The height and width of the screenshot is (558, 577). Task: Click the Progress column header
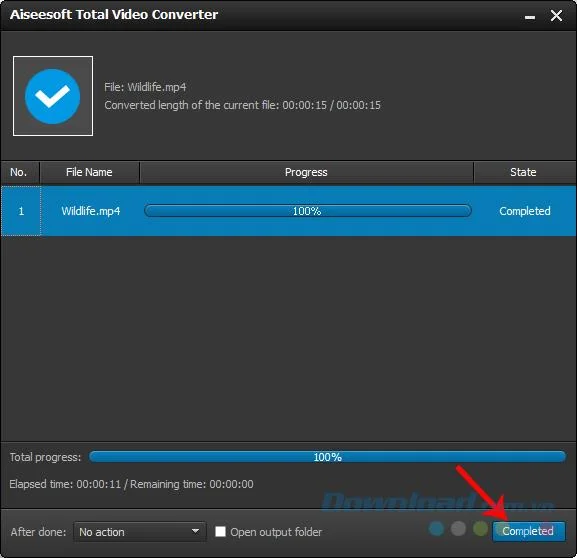click(306, 172)
